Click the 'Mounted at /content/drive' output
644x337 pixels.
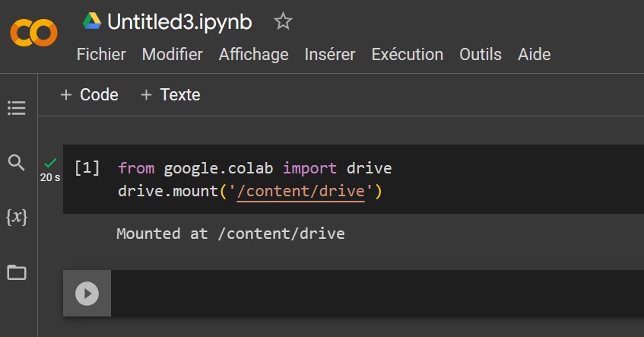230,234
